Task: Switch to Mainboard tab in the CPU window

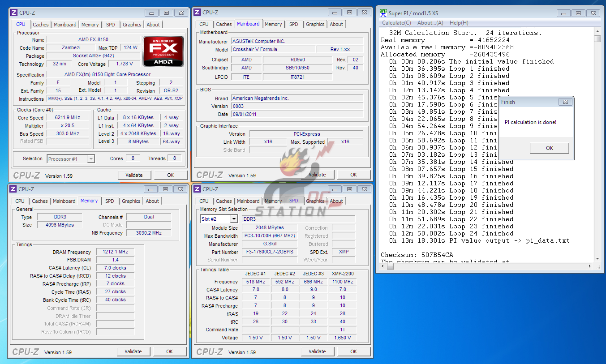Action: [65, 25]
